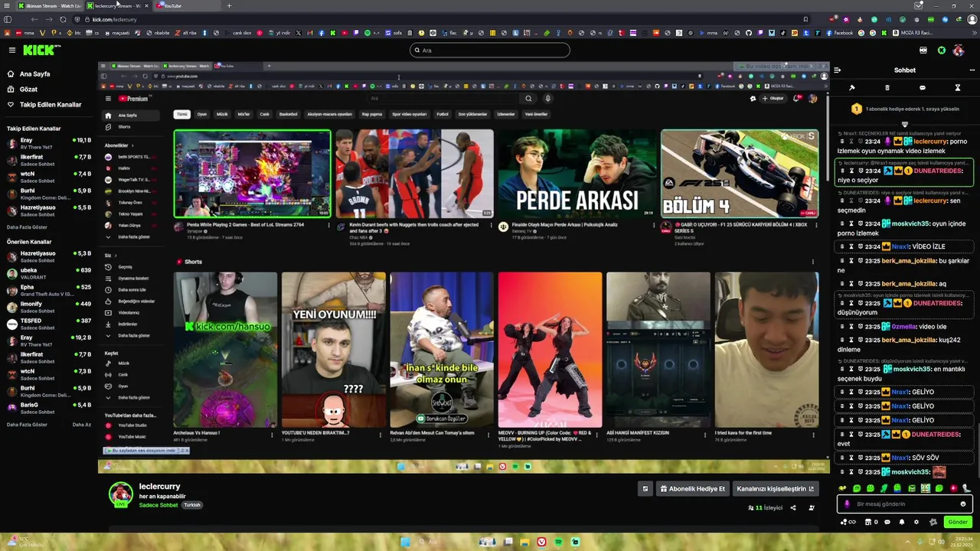The image size is (980, 551).
Task: Click the gift leaderboard banner in chat
Action: [x=905, y=109]
